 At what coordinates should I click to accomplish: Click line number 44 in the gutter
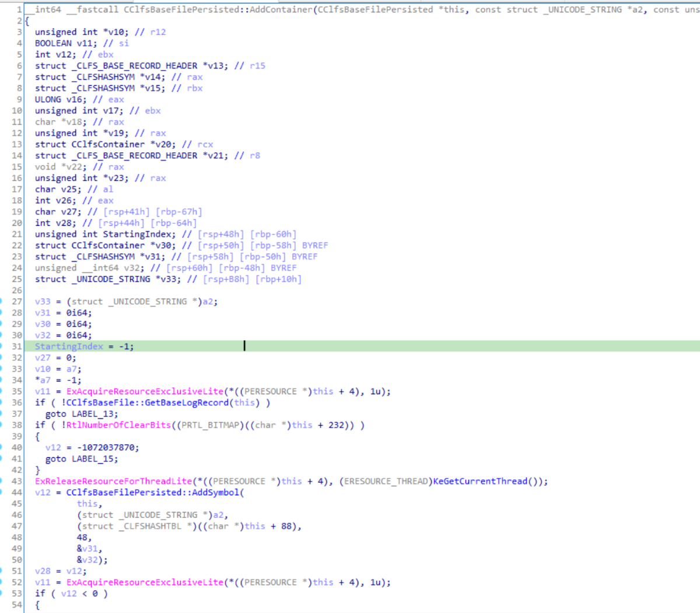point(16,492)
